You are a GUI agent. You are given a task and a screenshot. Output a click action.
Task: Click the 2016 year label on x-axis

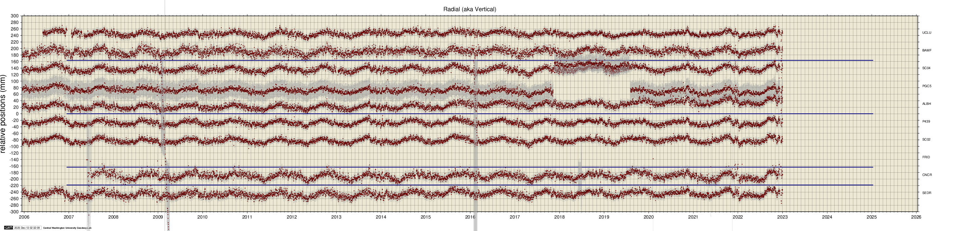click(x=470, y=217)
